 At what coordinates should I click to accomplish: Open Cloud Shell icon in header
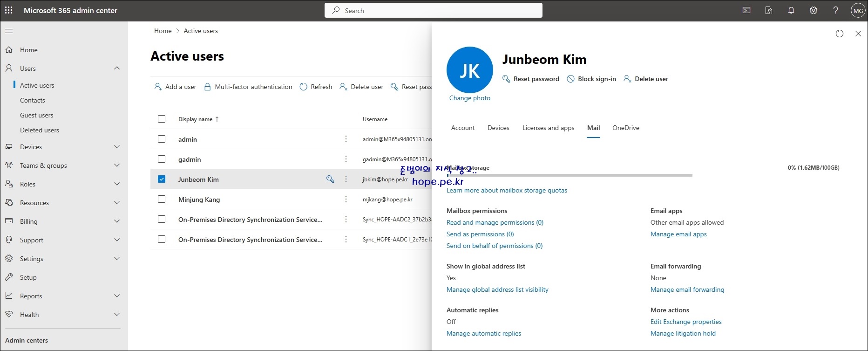[746, 10]
